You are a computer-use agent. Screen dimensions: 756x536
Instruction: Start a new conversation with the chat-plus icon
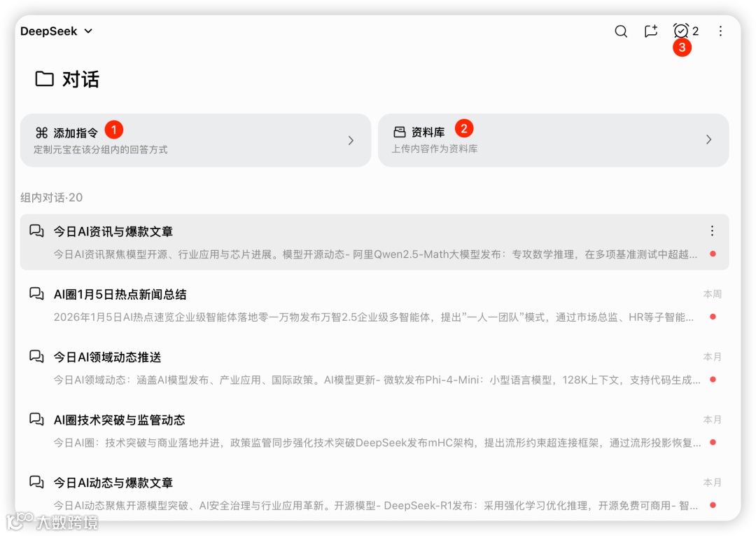650,31
